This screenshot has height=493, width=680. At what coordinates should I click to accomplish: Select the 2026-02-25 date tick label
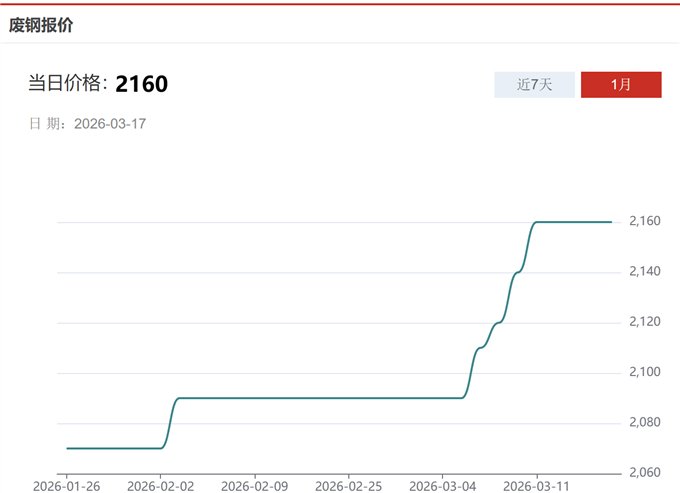coord(348,486)
